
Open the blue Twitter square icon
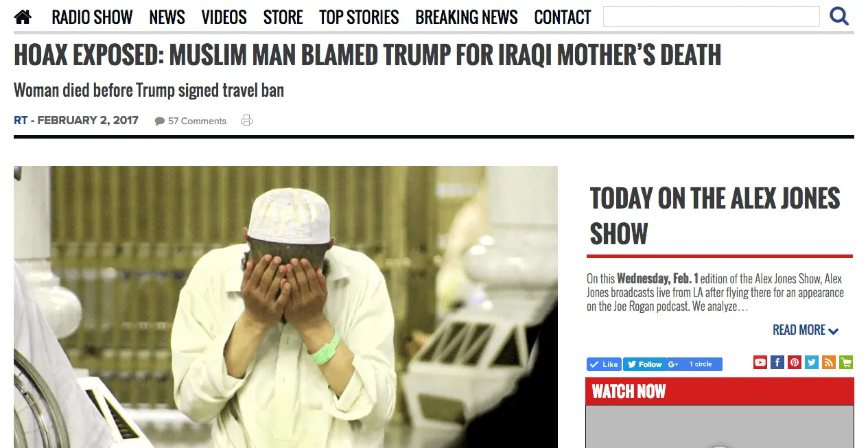tap(812, 362)
